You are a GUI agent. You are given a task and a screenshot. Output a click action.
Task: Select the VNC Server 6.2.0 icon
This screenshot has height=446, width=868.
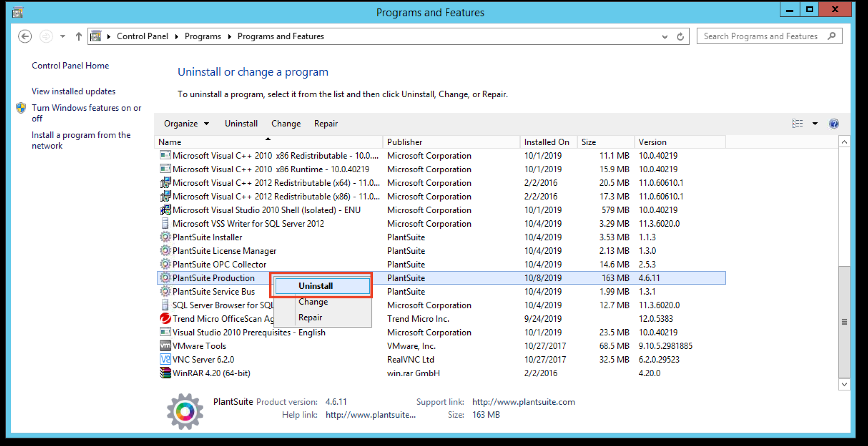[165, 359]
